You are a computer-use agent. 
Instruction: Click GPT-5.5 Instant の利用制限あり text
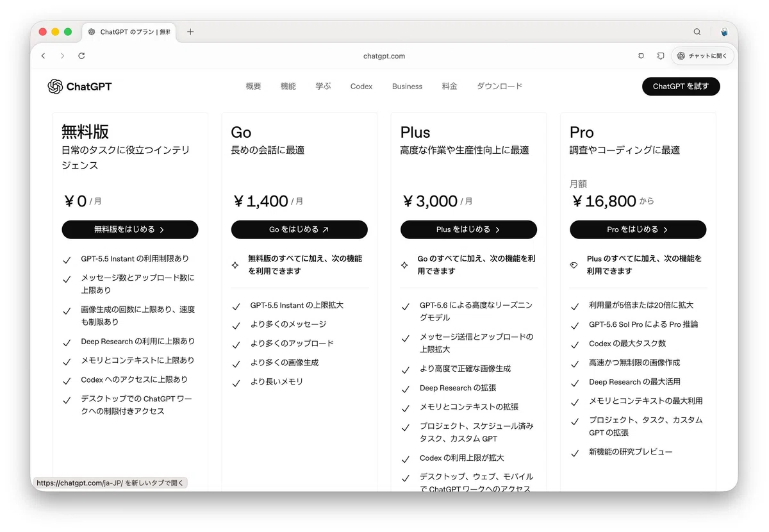point(135,259)
